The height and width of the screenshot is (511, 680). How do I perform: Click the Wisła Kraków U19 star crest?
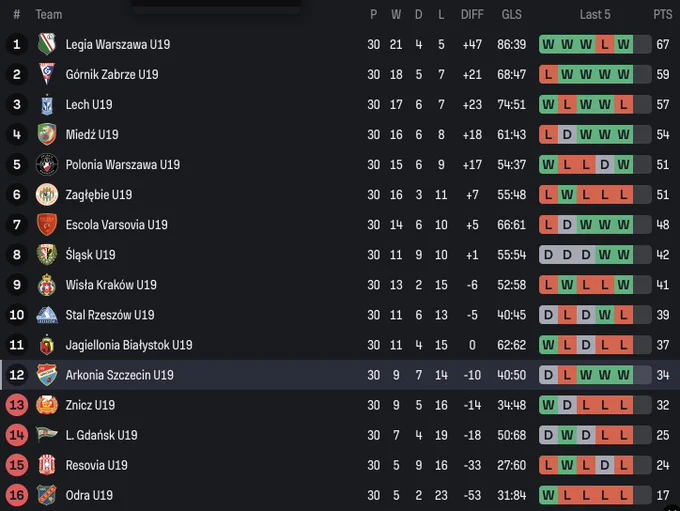click(47, 285)
